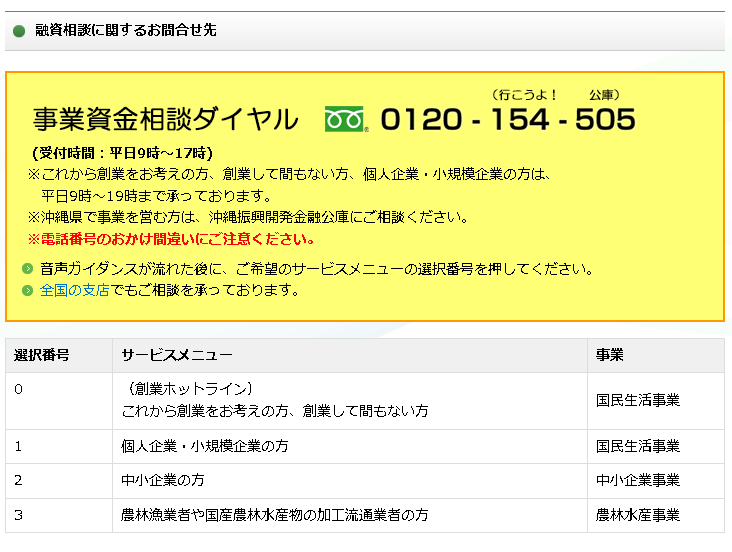Image resolution: width=732 pixels, height=552 pixels.
Task: Select the 中小企業の方 service cell
Action: point(163,480)
